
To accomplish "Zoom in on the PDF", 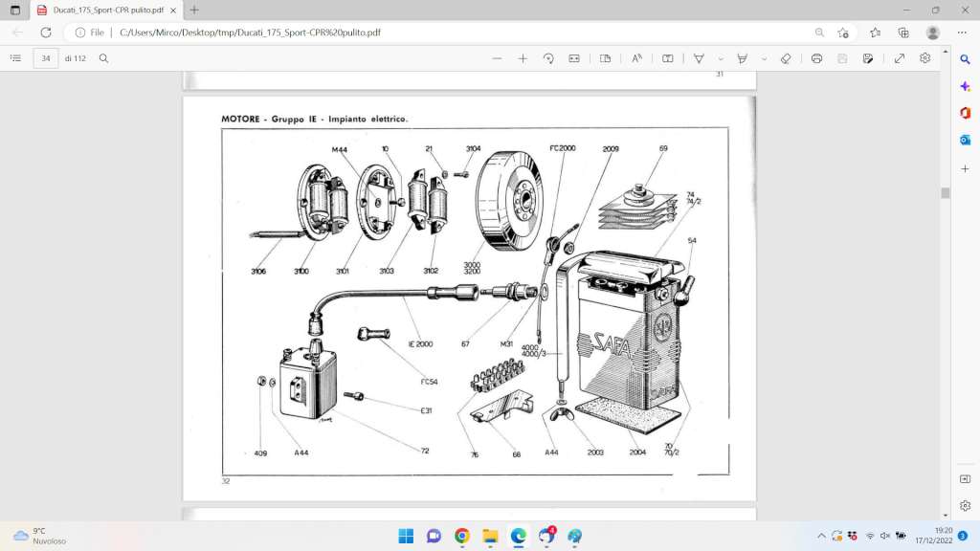I will (x=523, y=58).
